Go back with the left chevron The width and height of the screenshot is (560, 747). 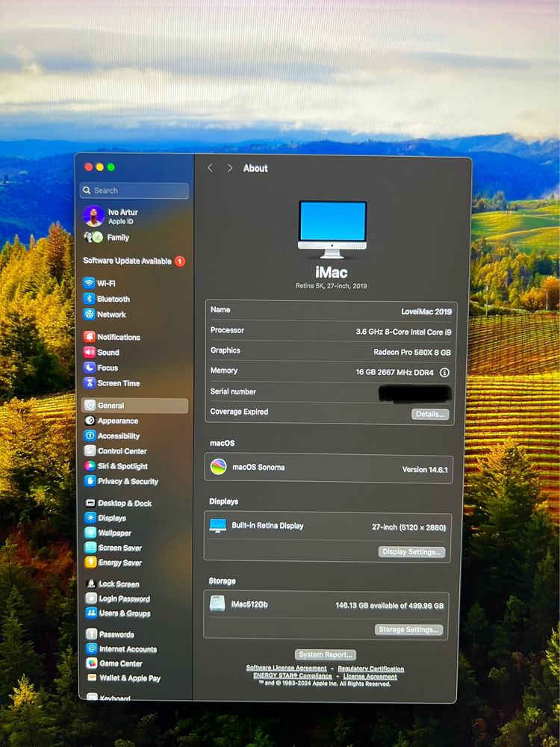click(210, 167)
